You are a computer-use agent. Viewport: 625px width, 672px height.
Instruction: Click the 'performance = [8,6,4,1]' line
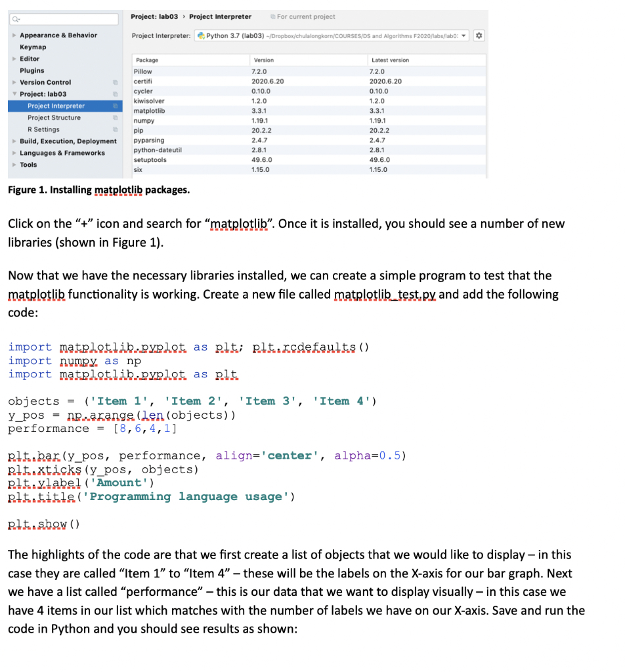[x=92, y=429]
